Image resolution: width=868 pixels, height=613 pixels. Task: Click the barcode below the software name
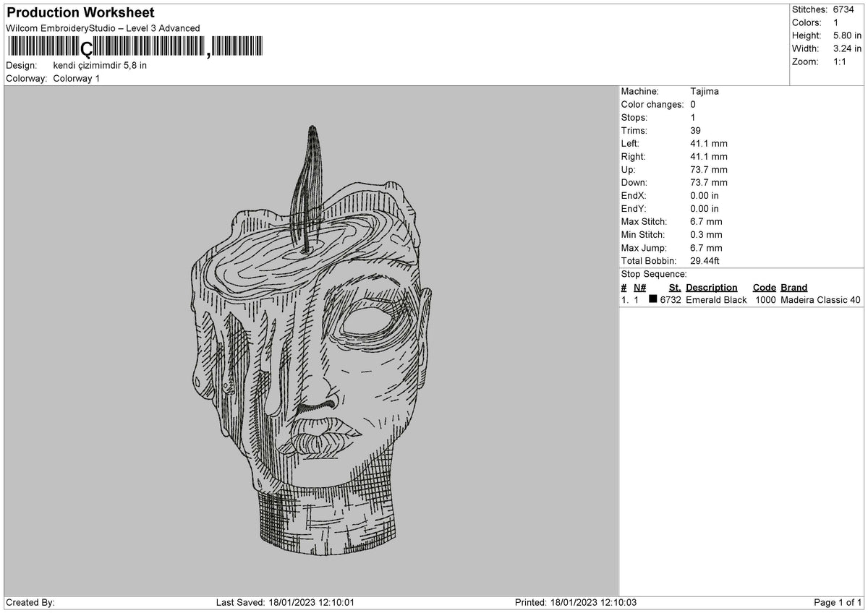(x=135, y=47)
